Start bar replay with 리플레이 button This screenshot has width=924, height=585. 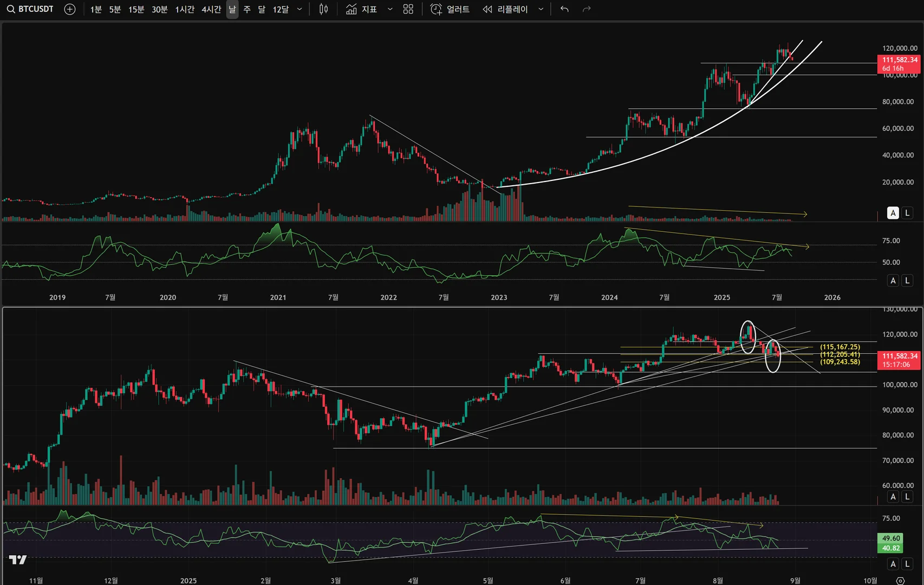click(505, 9)
